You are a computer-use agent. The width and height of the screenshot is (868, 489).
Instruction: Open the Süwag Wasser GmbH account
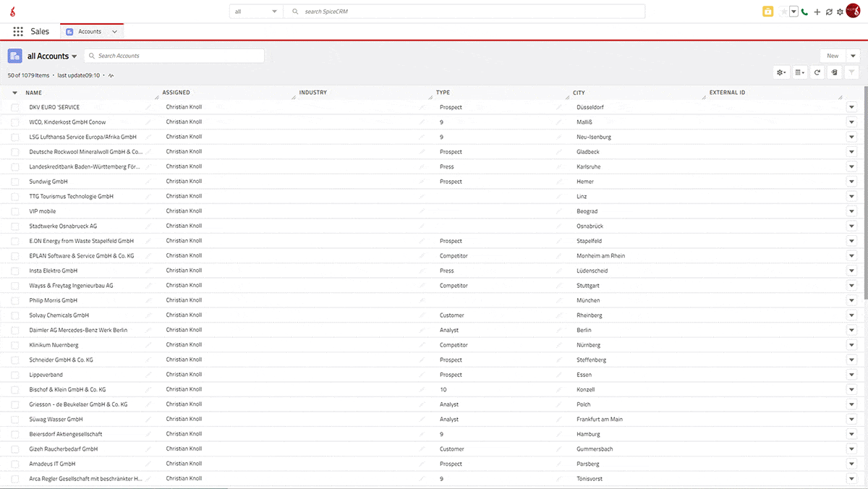point(56,420)
